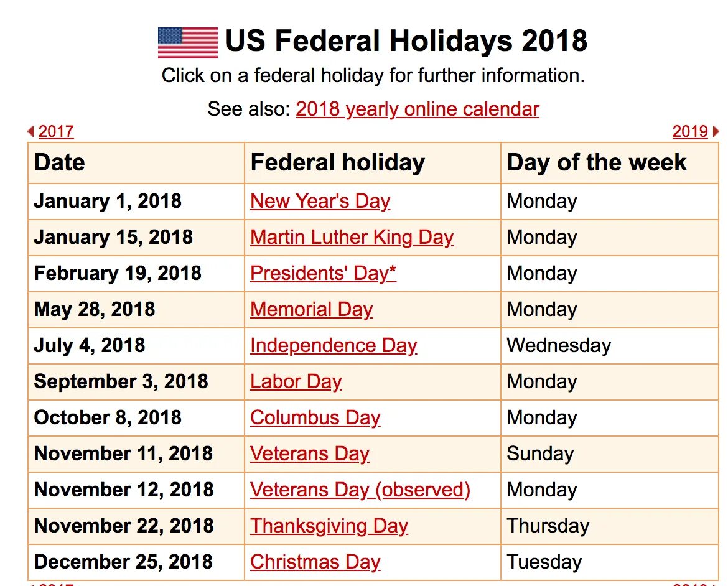728x586 pixels.
Task: Open the New Year's Day link
Action: click(320, 201)
